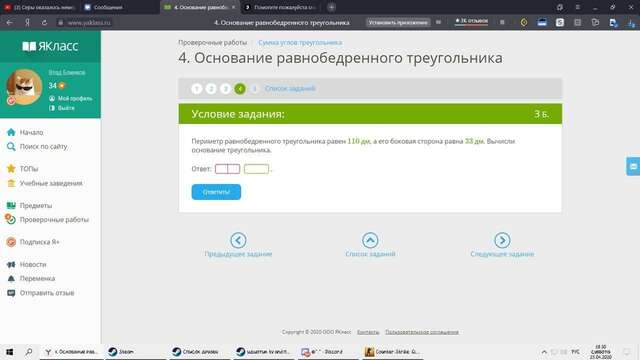Select task number 1 circle
Image resolution: width=640 pixels, height=360 pixels.
click(197, 89)
